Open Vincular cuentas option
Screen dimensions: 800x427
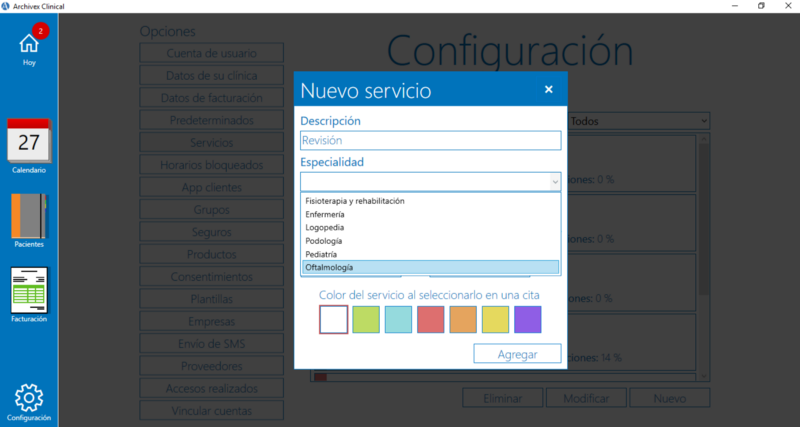click(212, 411)
